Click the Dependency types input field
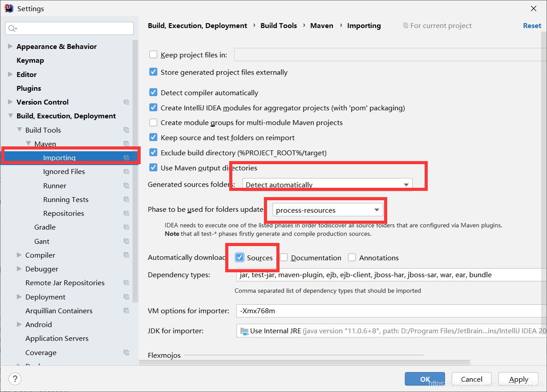Viewport: 547px width, 392px height. tap(391, 275)
